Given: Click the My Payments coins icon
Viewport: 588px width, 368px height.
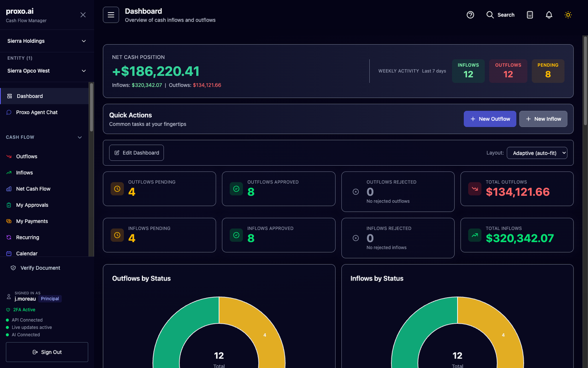Looking at the screenshot, I should click(9, 221).
